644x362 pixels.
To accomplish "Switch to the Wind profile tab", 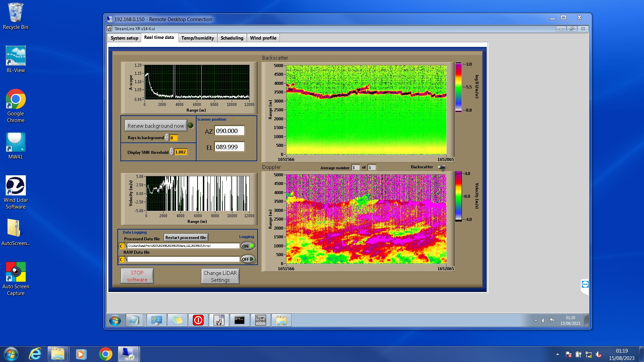I will [263, 38].
